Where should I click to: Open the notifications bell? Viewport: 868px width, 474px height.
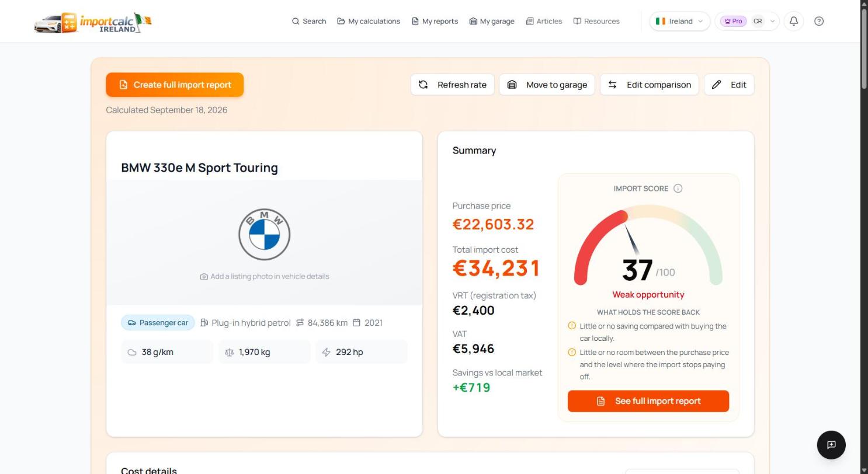click(x=794, y=21)
